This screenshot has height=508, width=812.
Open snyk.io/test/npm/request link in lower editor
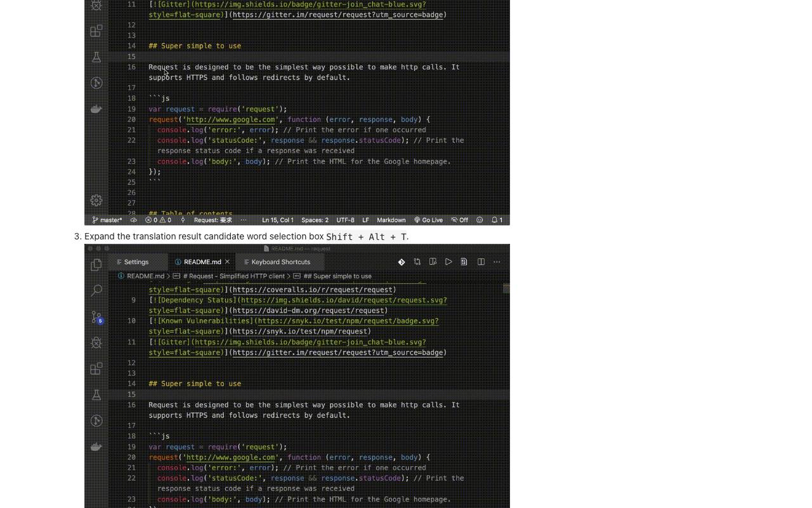300,331
